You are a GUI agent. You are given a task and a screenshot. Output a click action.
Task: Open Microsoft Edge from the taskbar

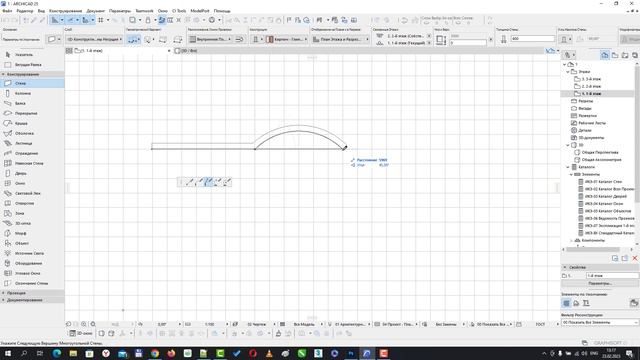point(57,353)
